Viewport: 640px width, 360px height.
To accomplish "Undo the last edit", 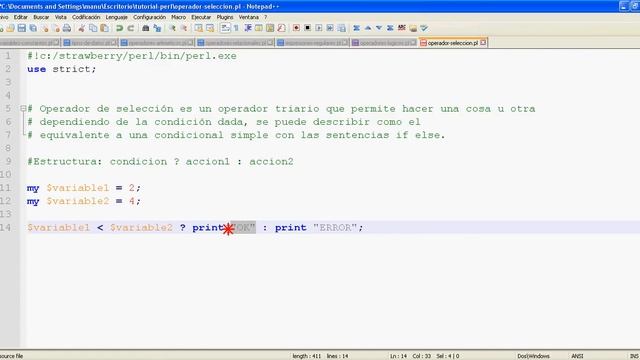I will click(119, 28).
